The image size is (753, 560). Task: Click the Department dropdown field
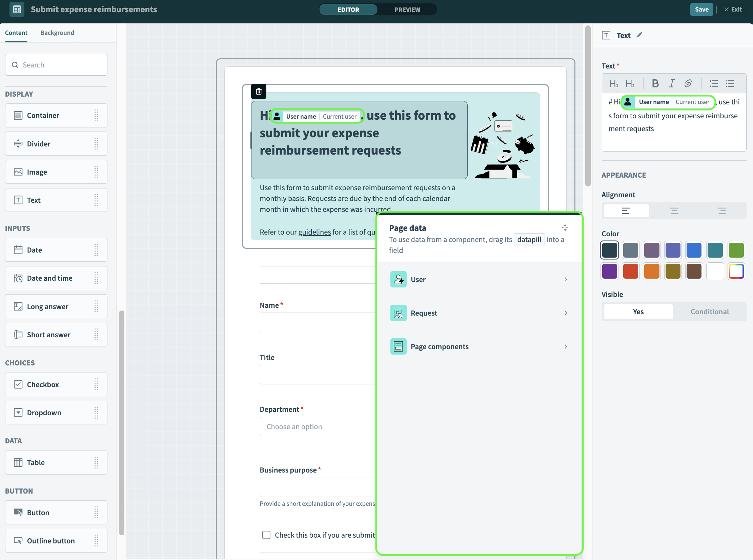coord(318,426)
